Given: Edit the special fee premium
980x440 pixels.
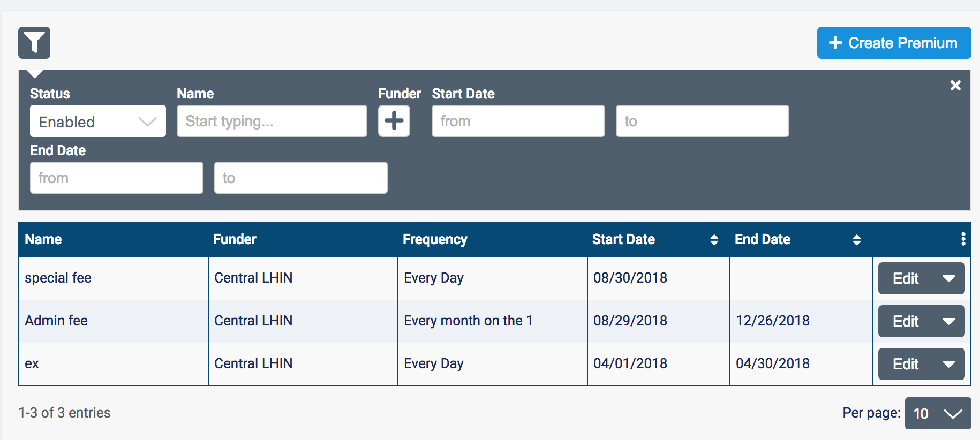Looking at the screenshot, I should point(906,278).
